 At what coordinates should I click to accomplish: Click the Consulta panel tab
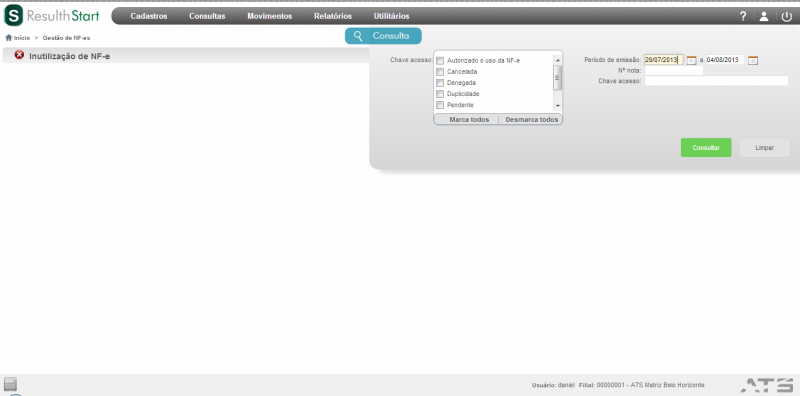[383, 36]
